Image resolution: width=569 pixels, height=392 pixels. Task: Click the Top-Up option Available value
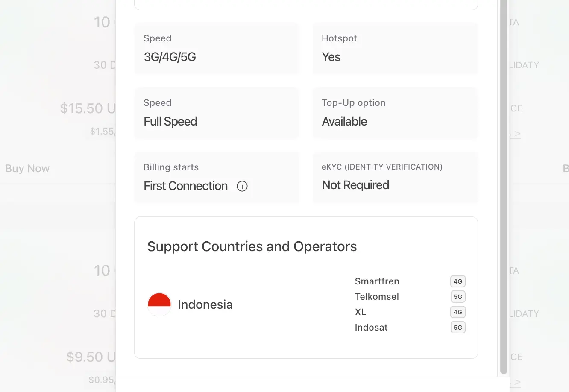(344, 122)
